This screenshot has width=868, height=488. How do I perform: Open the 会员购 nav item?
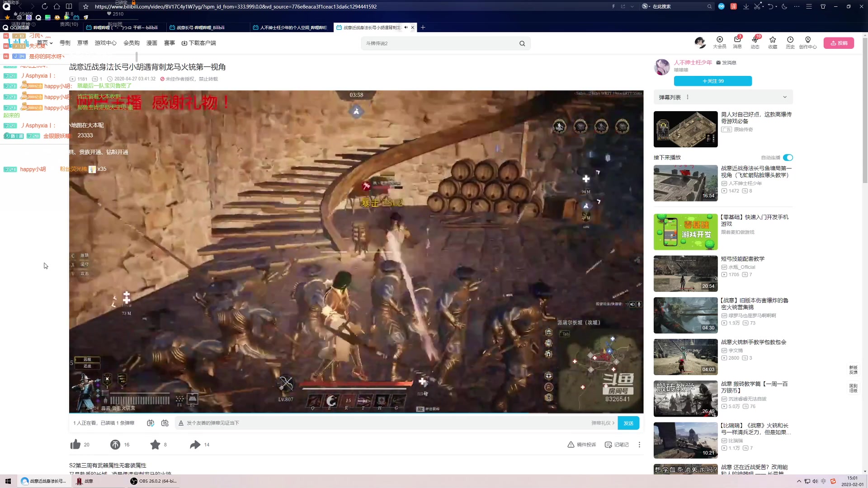point(132,43)
